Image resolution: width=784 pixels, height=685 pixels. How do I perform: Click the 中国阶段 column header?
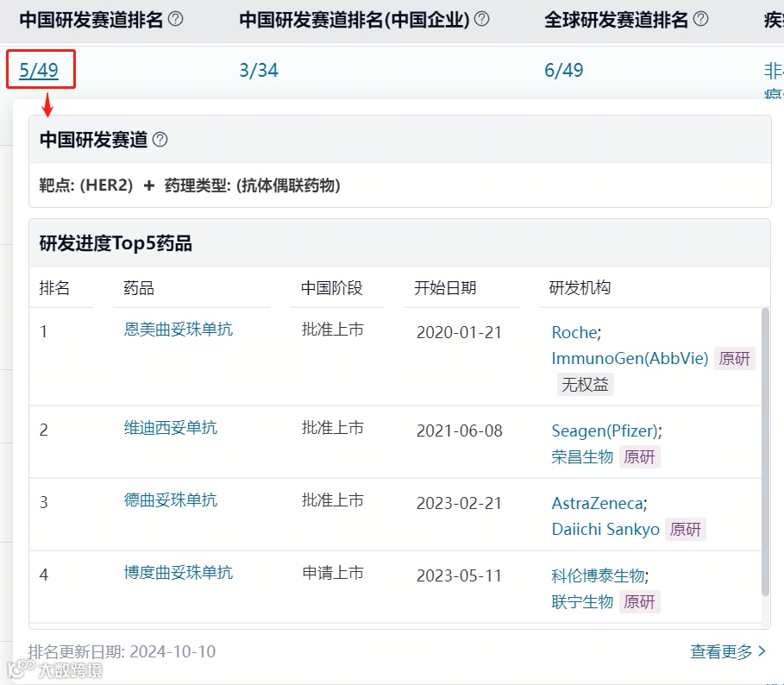point(331,288)
